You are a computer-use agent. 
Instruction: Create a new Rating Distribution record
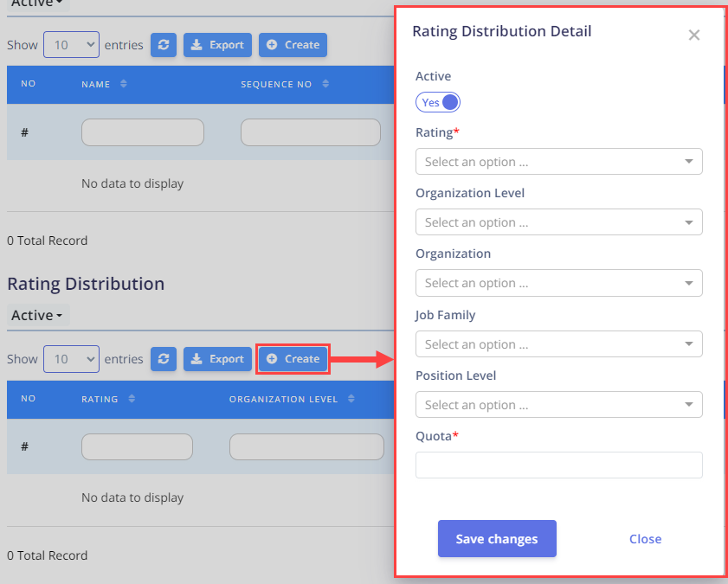tap(293, 359)
